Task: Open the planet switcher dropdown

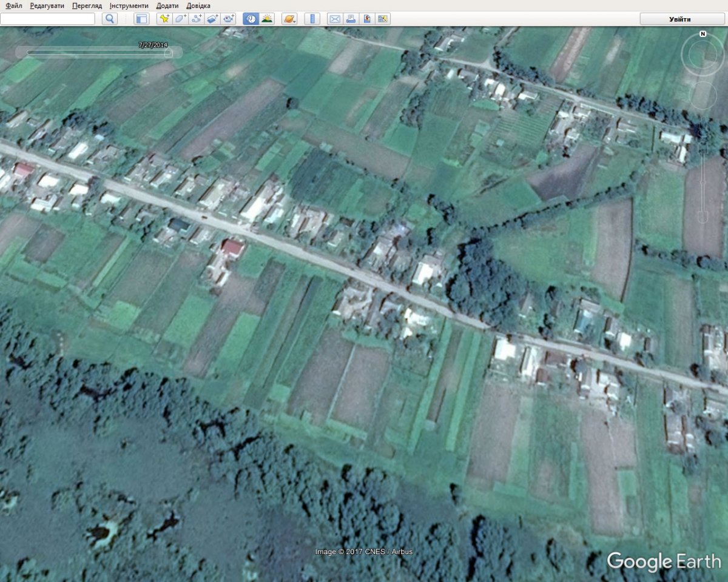Action: pos(289,19)
